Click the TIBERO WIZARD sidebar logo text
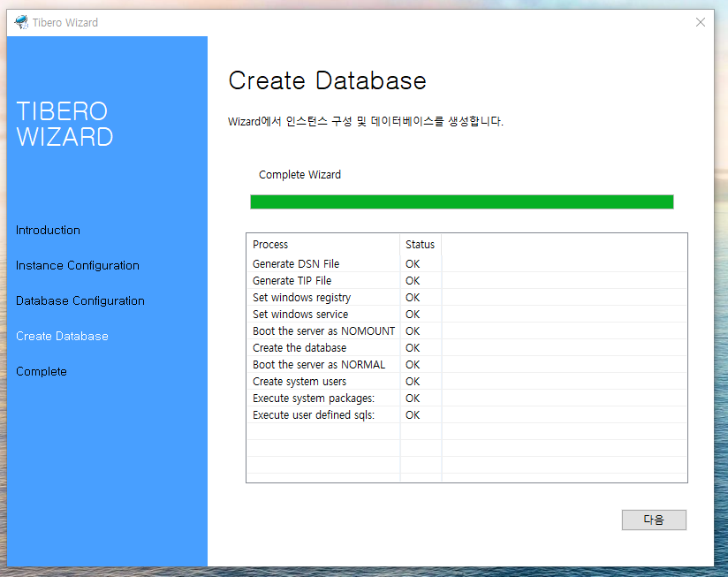Viewport: 728px width, 577px height. coord(64,124)
